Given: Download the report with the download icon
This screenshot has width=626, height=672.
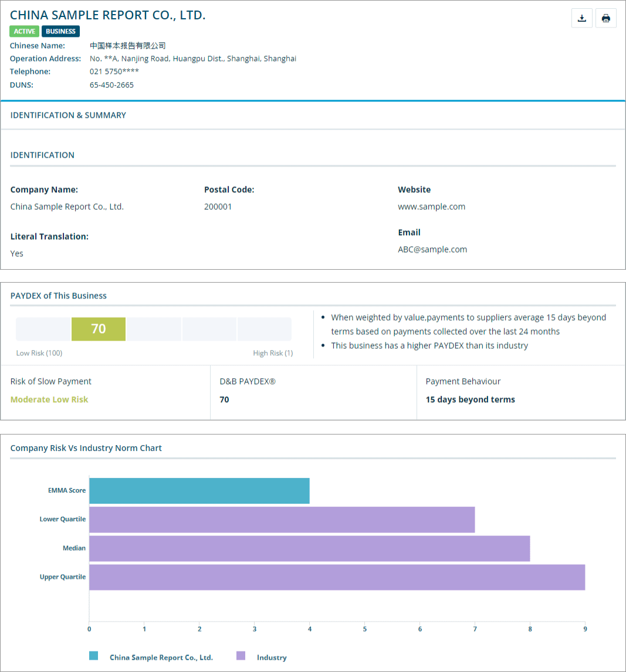Looking at the screenshot, I should pyautogui.click(x=582, y=18).
